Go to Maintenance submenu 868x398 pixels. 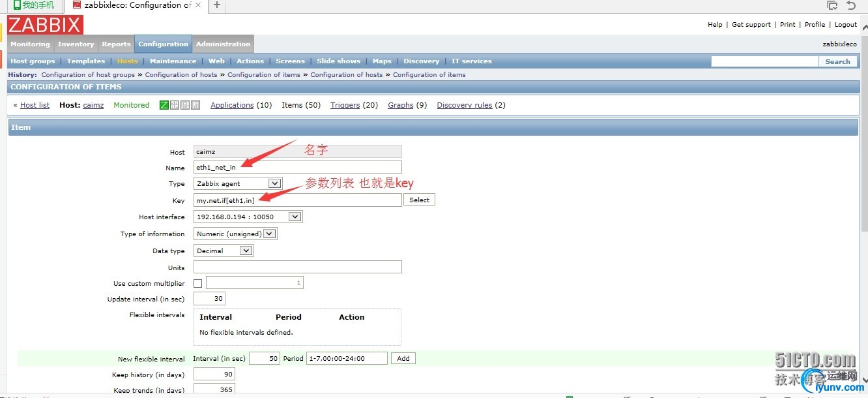pos(173,61)
